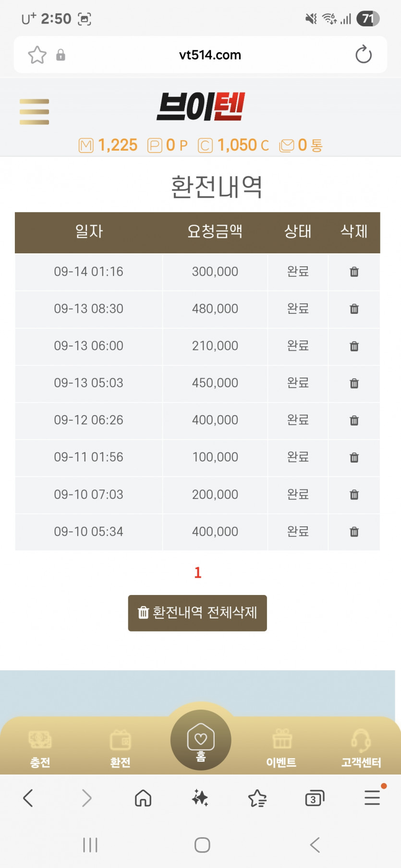Viewport: 401px width, 868px height.
Task: Go back with browser left arrow
Action: tap(28, 798)
